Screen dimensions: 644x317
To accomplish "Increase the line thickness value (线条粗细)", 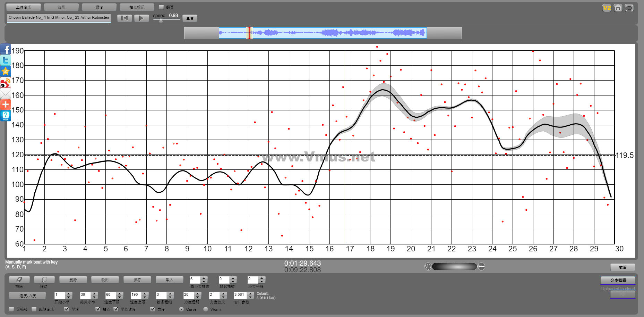I will click(x=170, y=294).
